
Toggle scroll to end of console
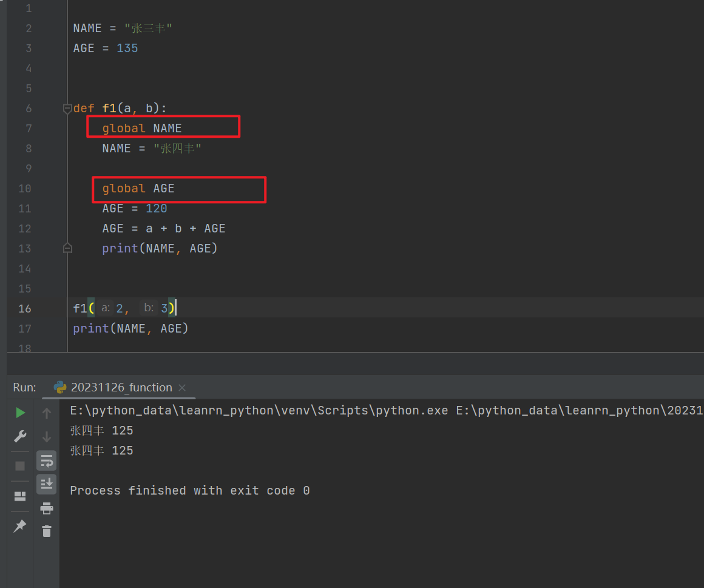[47, 484]
